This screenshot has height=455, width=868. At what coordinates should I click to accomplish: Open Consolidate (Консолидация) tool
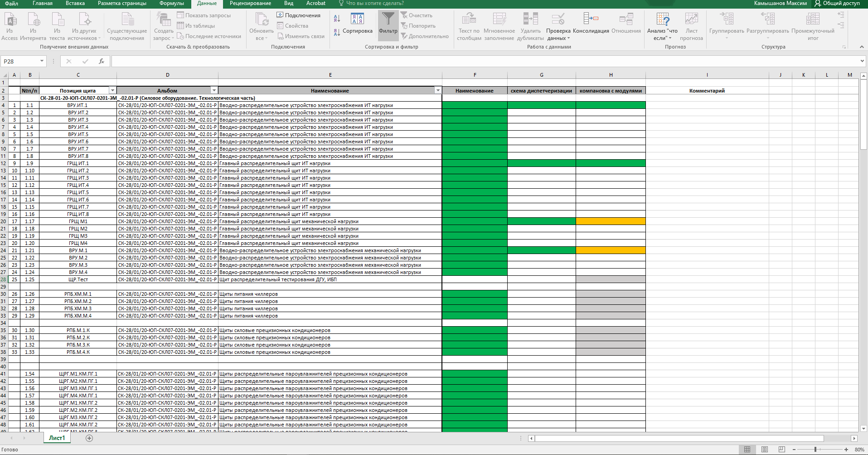pos(591,23)
